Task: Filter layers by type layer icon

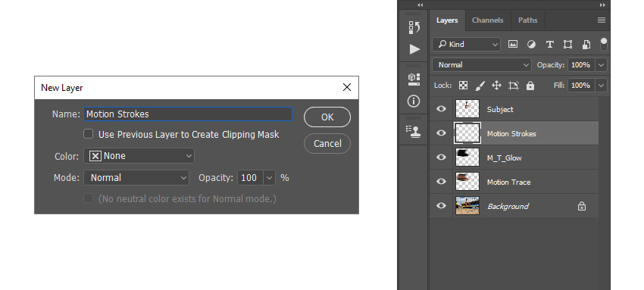Action: [x=549, y=45]
